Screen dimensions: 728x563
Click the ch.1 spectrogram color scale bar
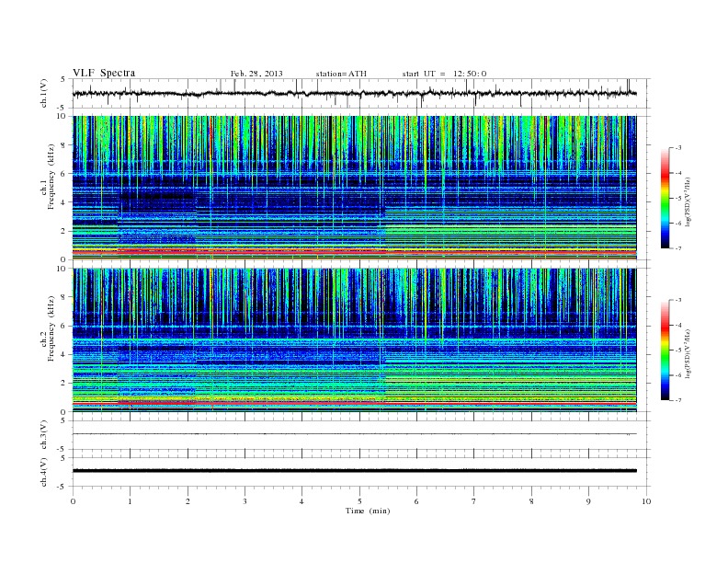tap(665, 199)
